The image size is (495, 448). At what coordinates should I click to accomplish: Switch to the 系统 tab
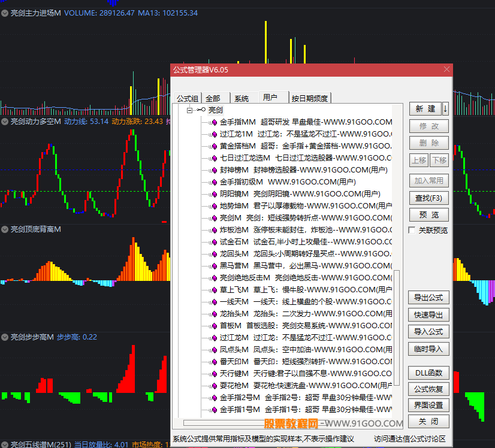click(242, 98)
